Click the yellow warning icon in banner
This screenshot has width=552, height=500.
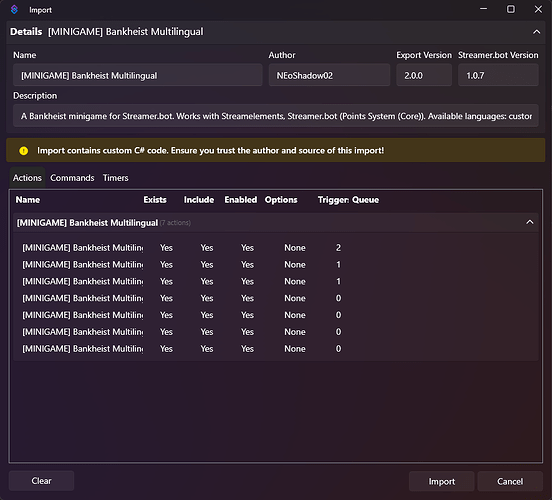(24, 151)
